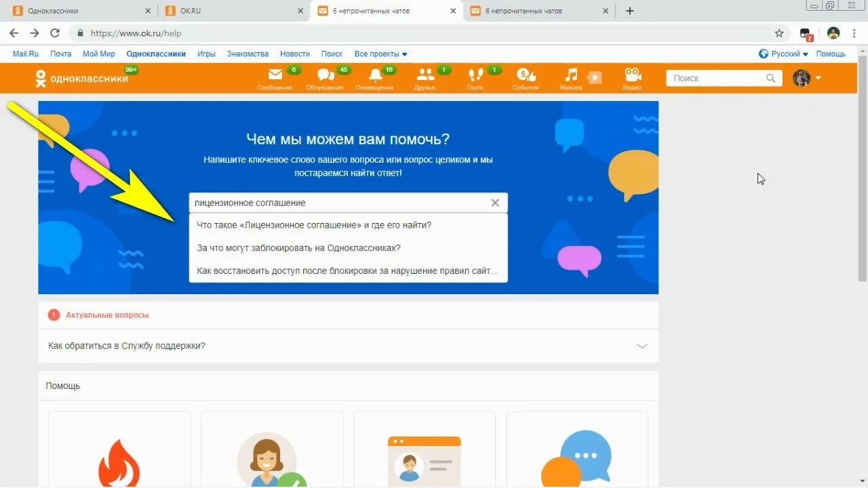Bookmark this page with the star
Viewport: 868px width, 488px height.
(x=779, y=33)
